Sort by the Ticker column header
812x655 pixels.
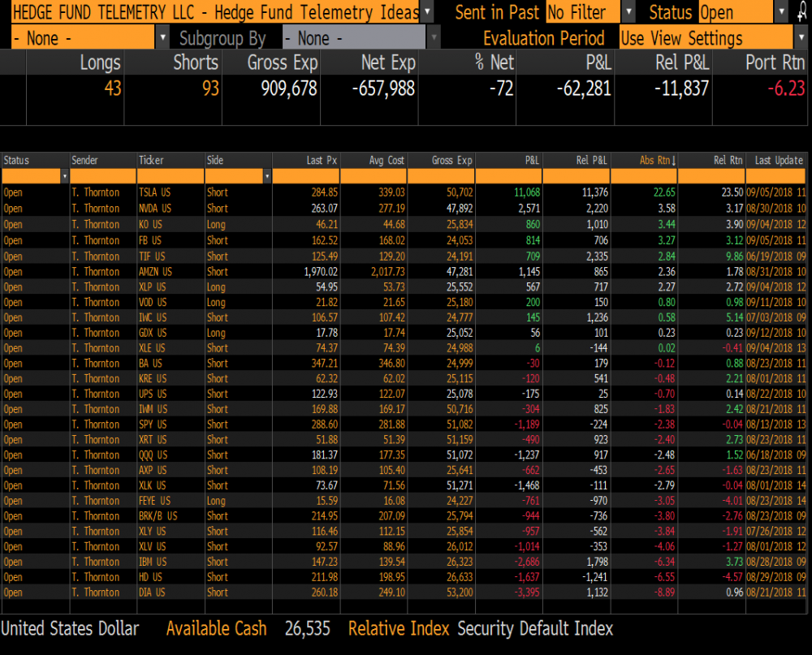(171, 161)
